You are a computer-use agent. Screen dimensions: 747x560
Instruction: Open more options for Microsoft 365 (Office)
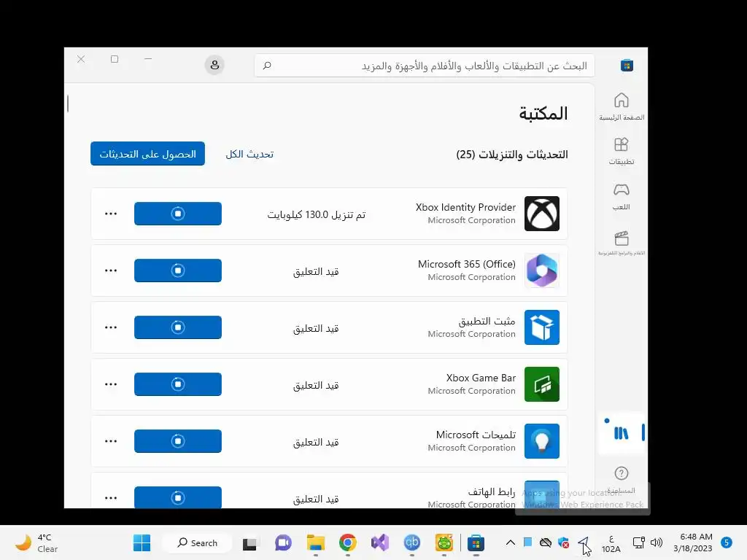(x=111, y=271)
